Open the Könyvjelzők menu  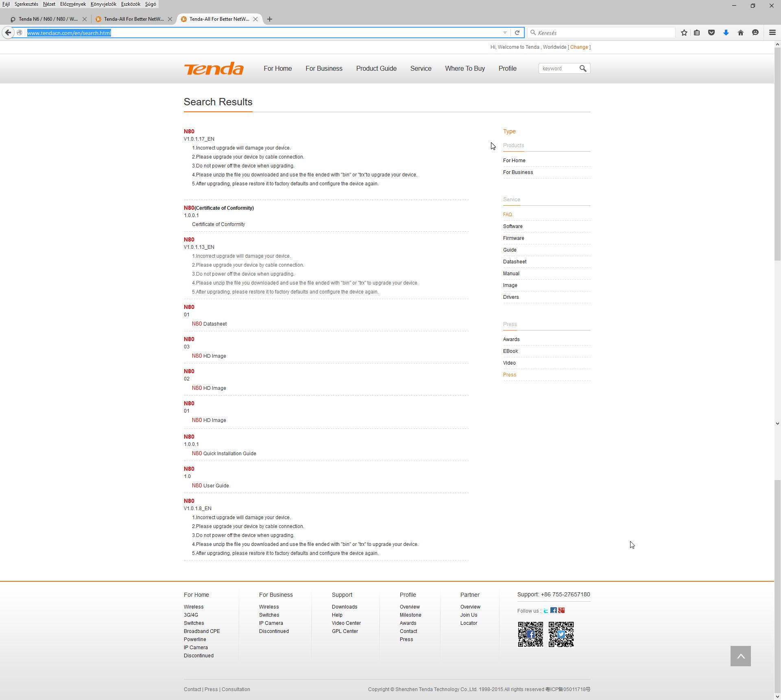pyautogui.click(x=103, y=4)
